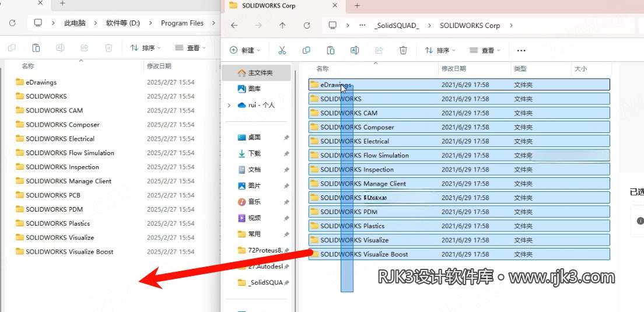
Task: Open the 查看 dropdown in right window
Action: tap(485, 51)
